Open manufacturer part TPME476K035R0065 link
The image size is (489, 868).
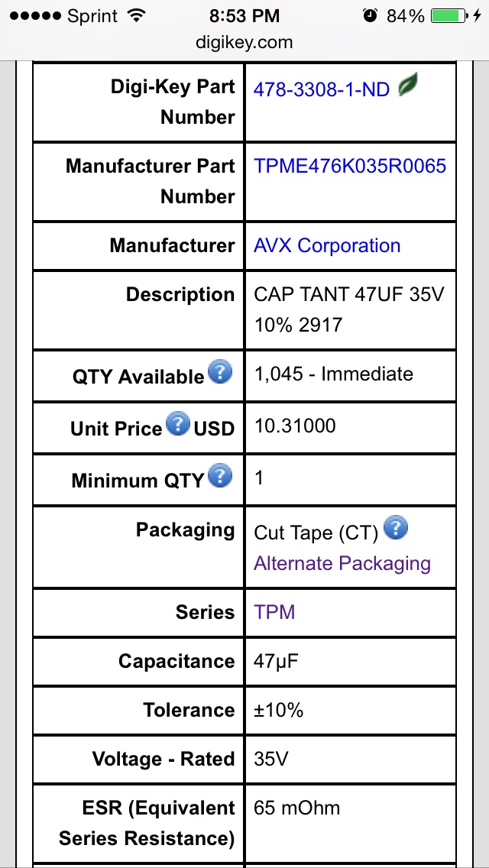click(350, 167)
